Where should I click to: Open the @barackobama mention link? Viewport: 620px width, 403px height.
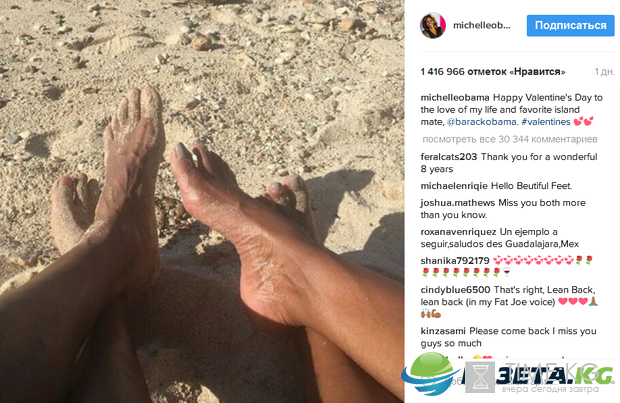pyautogui.click(x=482, y=122)
